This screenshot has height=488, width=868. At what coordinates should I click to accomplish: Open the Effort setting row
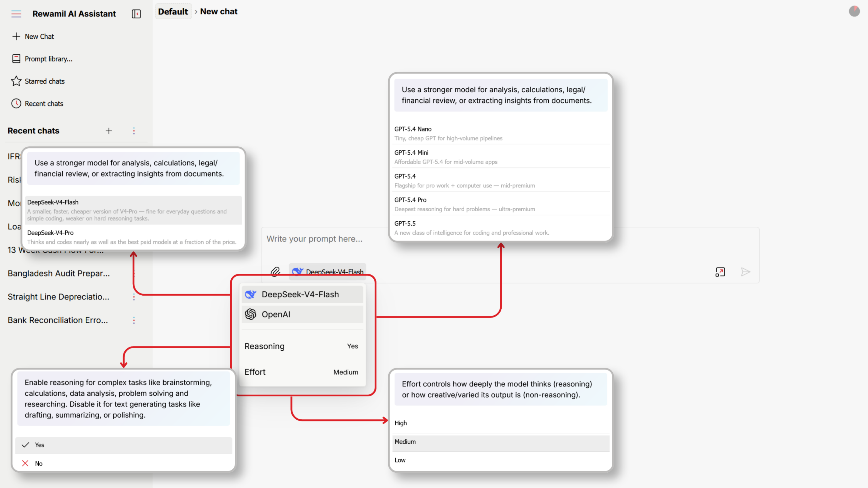click(x=302, y=372)
